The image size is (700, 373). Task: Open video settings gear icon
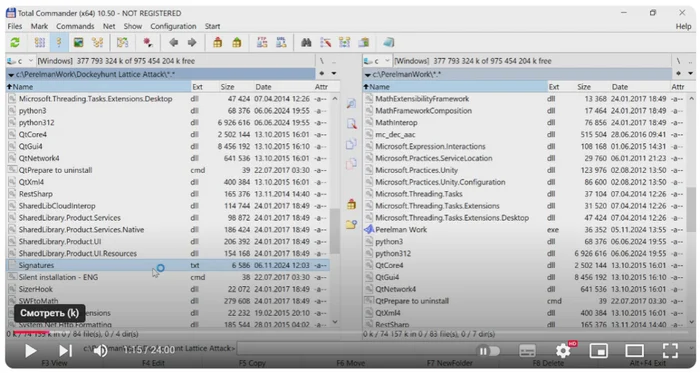[563, 351]
